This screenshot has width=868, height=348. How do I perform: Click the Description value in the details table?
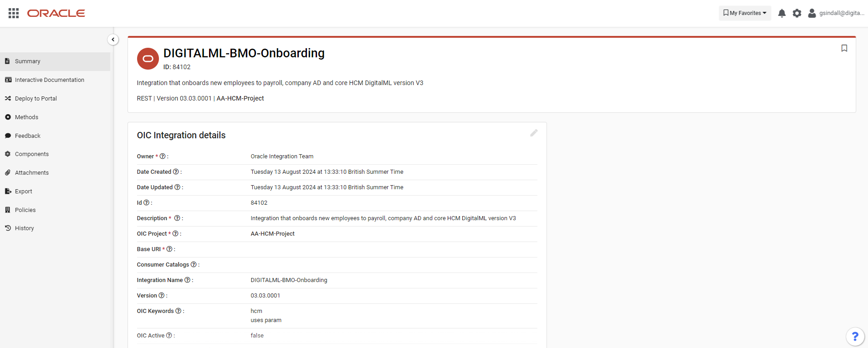pos(383,218)
